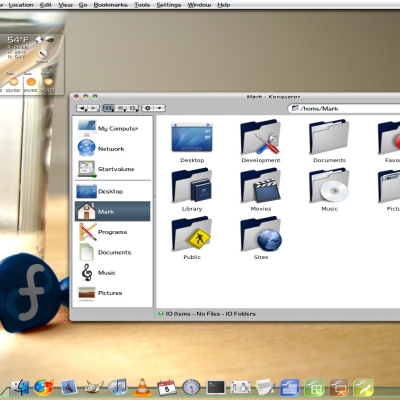This screenshot has width=400, height=400.
Task: Open the Settings menu
Action: tap(169, 5)
